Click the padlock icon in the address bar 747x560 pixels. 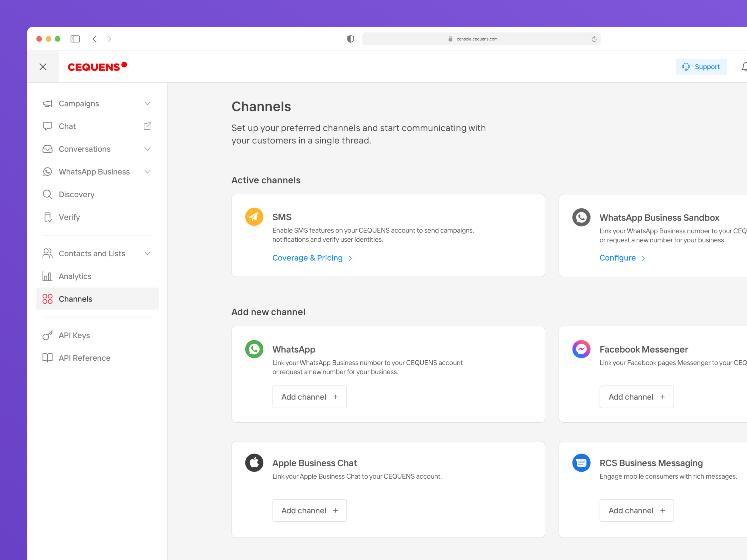point(450,39)
